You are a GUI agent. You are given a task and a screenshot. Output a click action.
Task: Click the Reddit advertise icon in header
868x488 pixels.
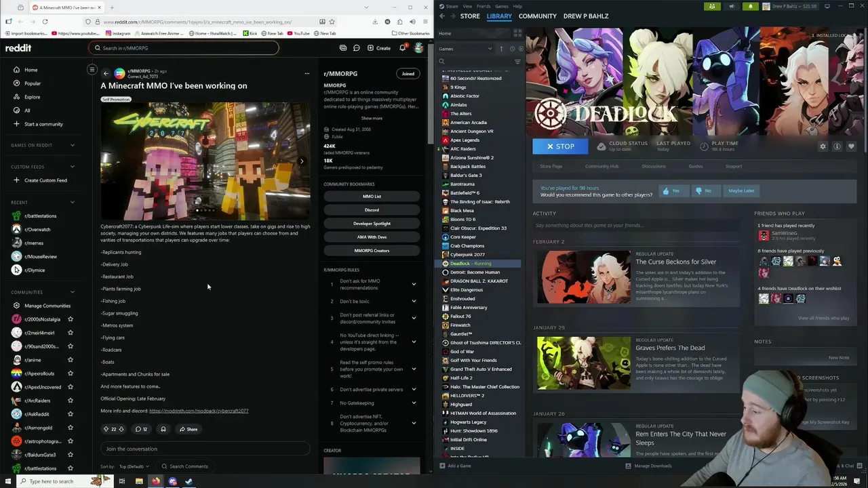coord(343,48)
